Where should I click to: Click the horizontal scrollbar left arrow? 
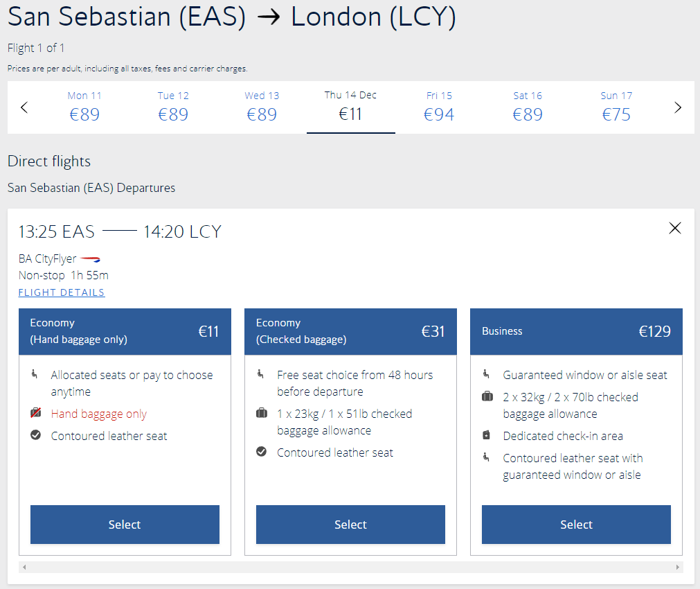pos(24,567)
